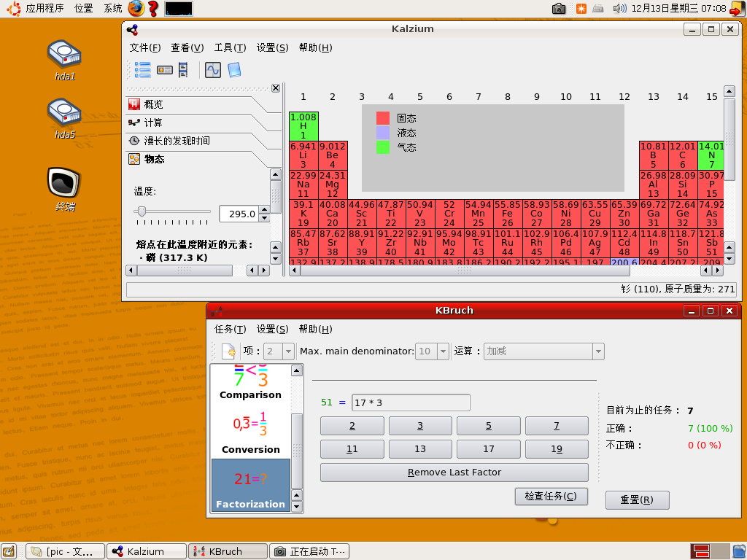
Task: Click the lavender 液态 legend swatch
Action: 383,133
